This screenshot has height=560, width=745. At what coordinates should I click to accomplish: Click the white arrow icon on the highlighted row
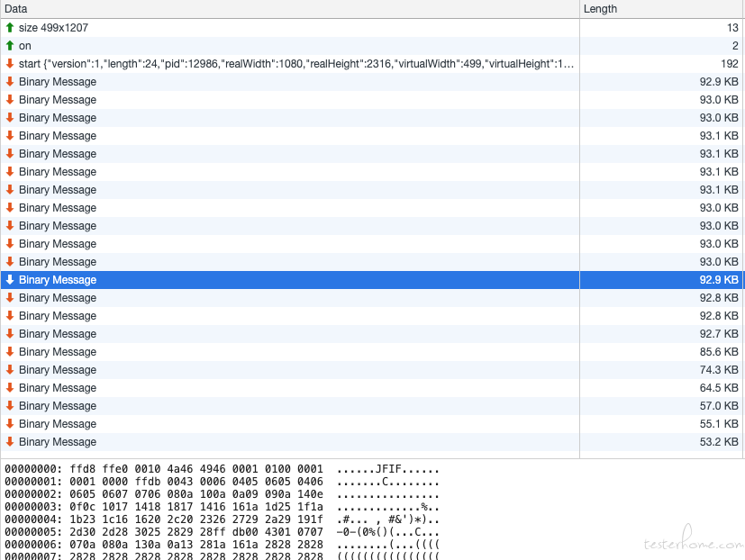point(10,280)
